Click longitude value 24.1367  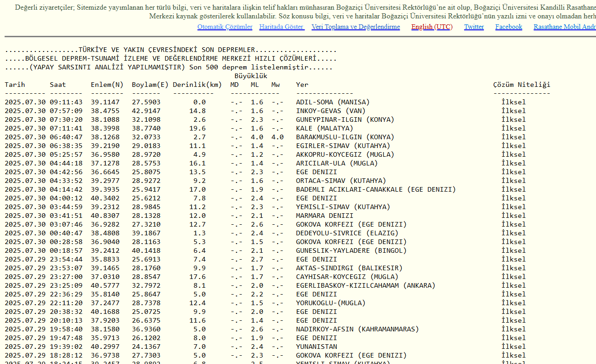tap(146, 347)
